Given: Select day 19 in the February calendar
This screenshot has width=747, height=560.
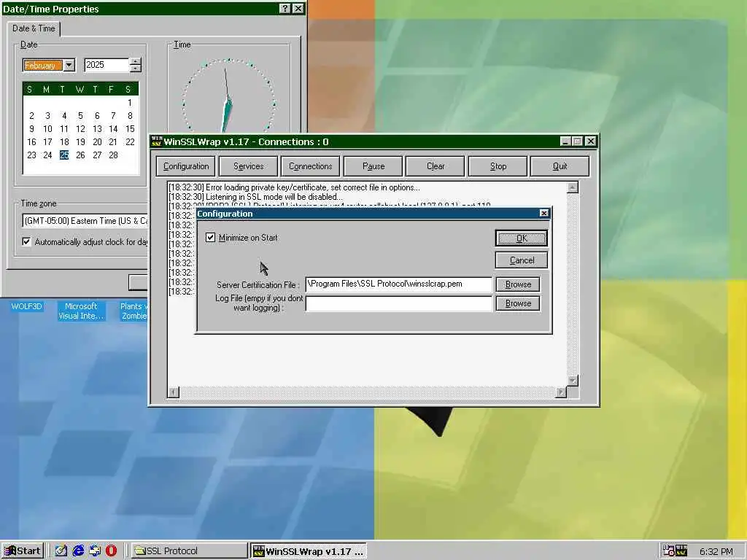Looking at the screenshot, I should click(x=80, y=142).
